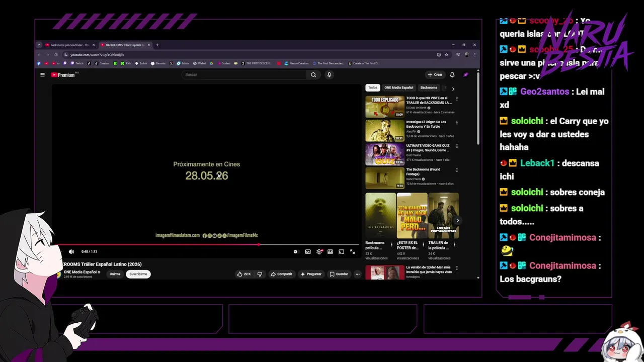Open The Backrooms (Found Footage) thumbnail
This screenshot has width=644, height=362.
[x=385, y=178]
